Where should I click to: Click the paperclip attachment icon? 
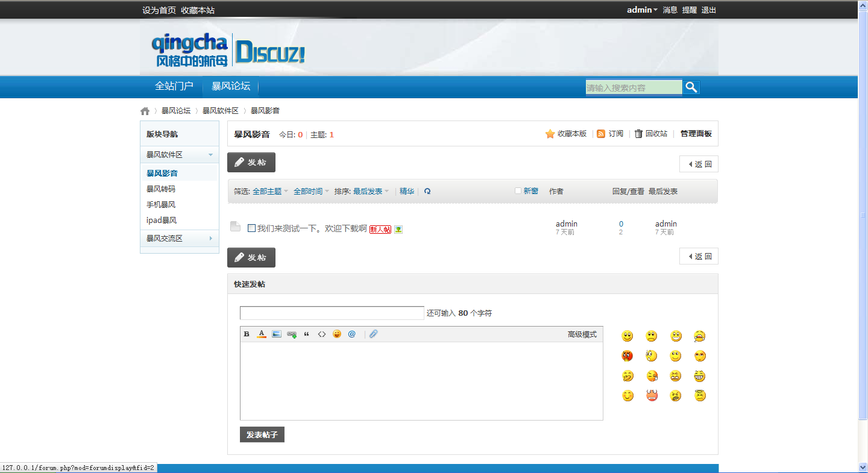(x=374, y=334)
